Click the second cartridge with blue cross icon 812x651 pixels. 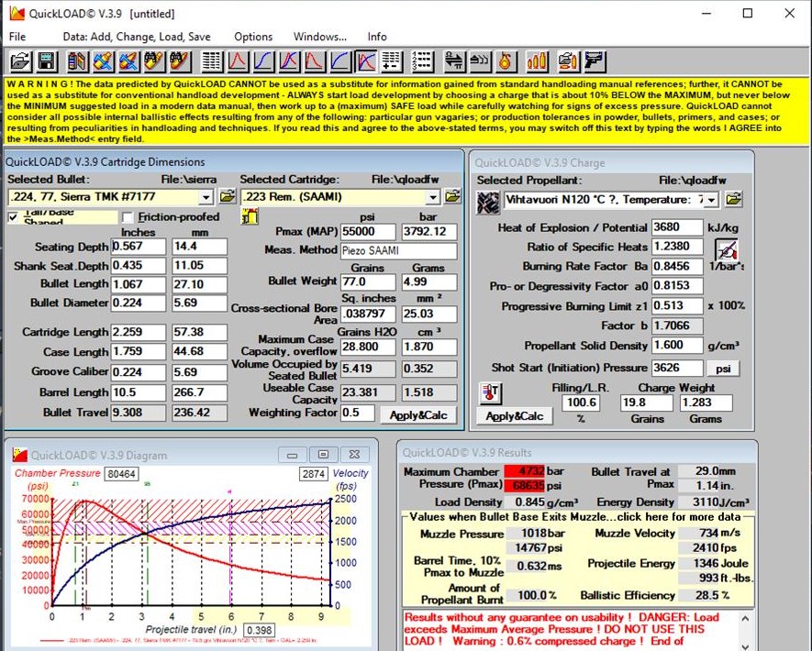129,61
